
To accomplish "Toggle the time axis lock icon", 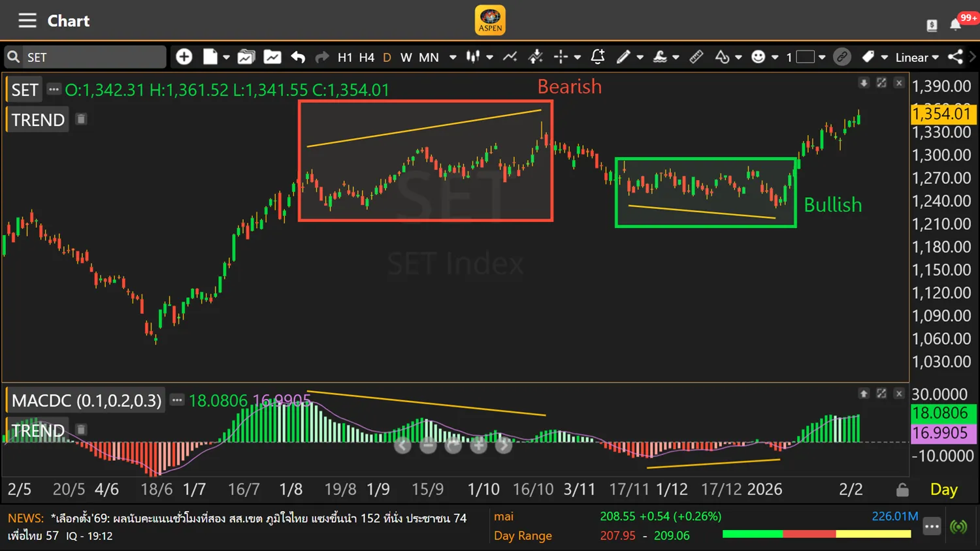I will click(902, 490).
